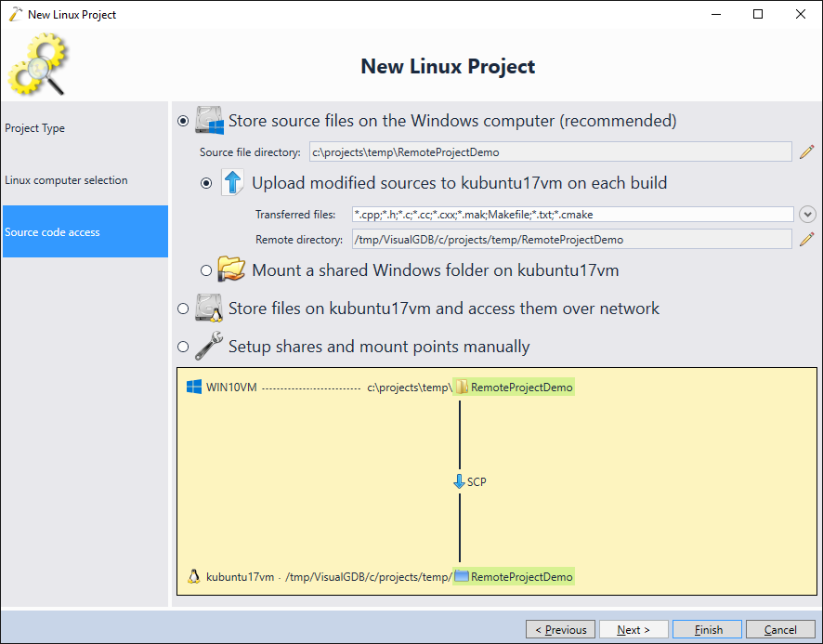Click the Windows logo beside WIN10VM
Viewport: 823px width, 644px height.
194,388
